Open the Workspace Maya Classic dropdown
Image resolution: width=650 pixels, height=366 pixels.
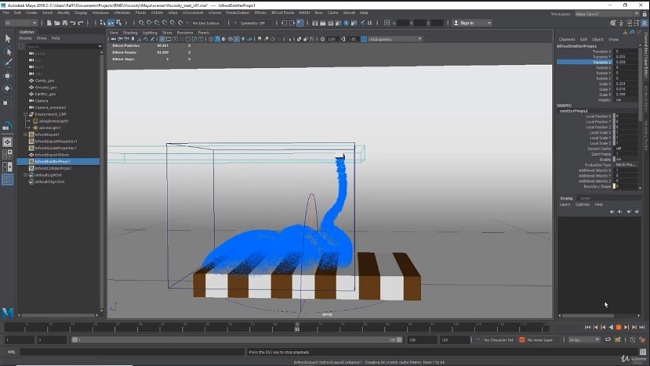pyautogui.click(x=606, y=14)
